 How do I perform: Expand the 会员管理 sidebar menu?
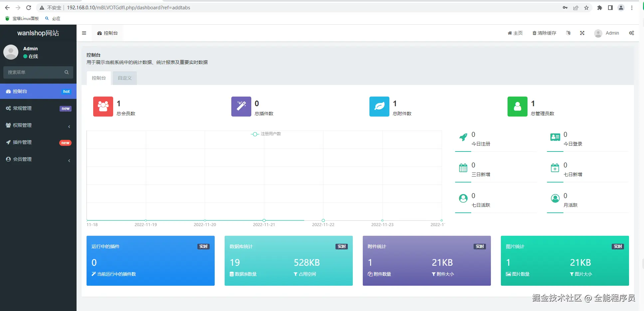coord(38,159)
